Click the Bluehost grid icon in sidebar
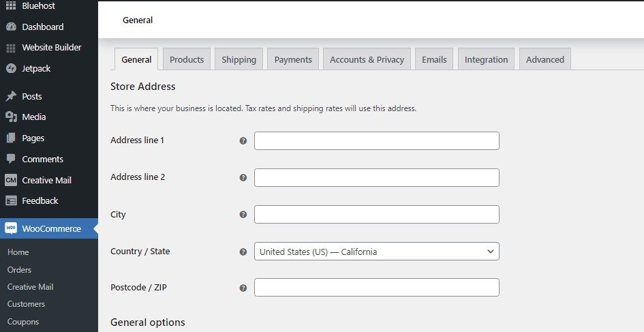 pyautogui.click(x=11, y=6)
